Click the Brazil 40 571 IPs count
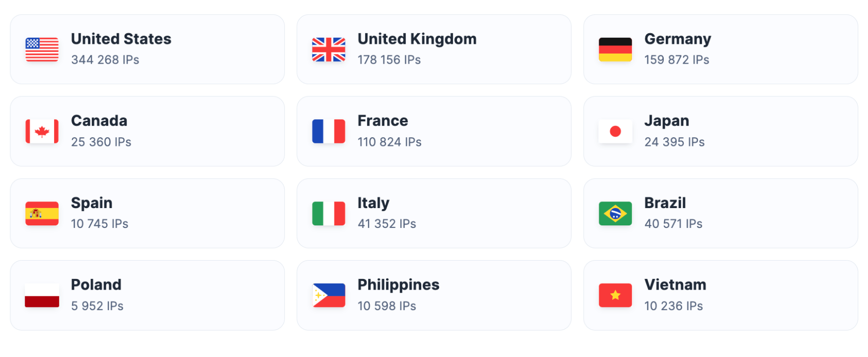Image resolution: width=868 pixels, height=357 pixels. (673, 224)
